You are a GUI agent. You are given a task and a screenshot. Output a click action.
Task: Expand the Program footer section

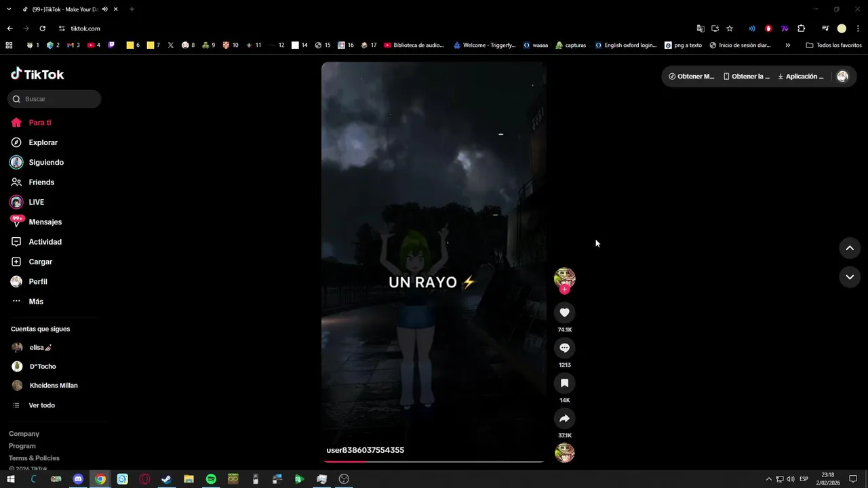pos(22,446)
